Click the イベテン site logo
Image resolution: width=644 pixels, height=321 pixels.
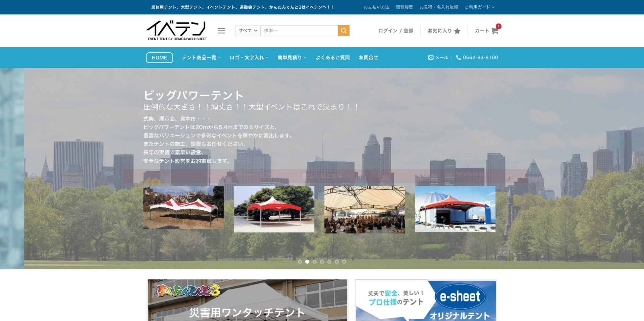click(x=176, y=31)
